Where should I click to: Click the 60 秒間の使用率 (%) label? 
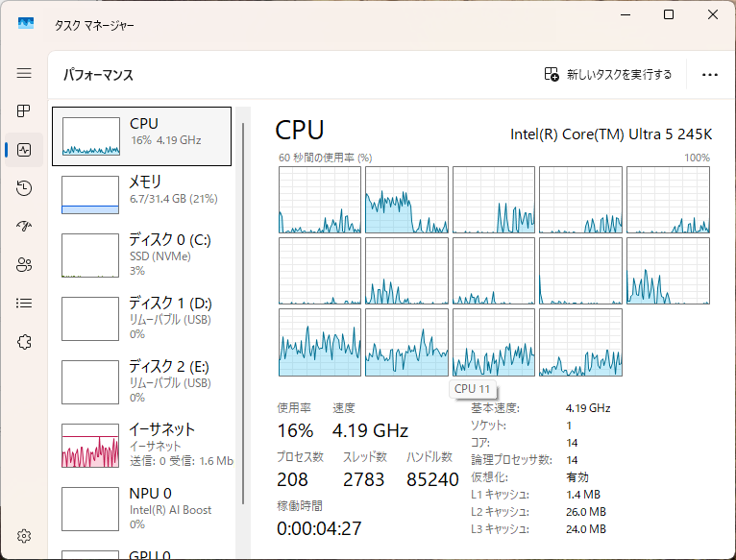click(x=326, y=158)
